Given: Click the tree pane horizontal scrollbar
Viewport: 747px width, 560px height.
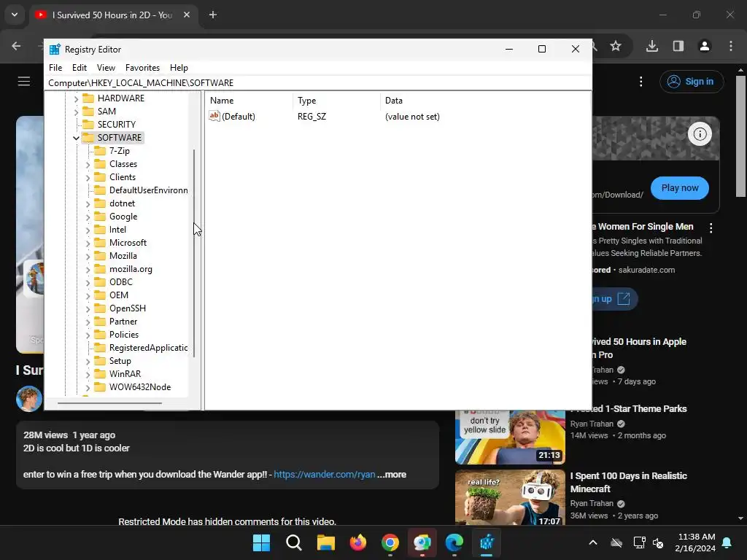Looking at the screenshot, I should coord(109,403).
